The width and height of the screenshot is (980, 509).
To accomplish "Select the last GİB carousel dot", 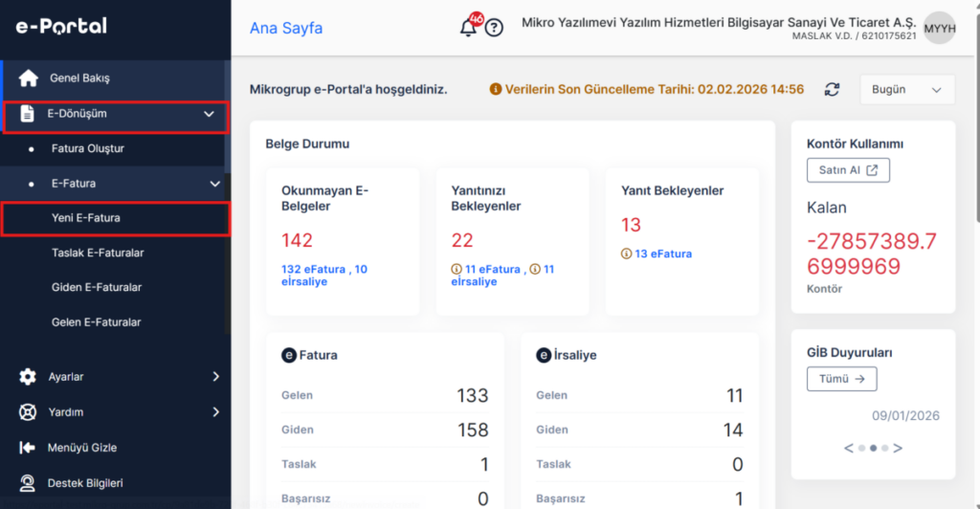I will pyautogui.click(x=884, y=448).
